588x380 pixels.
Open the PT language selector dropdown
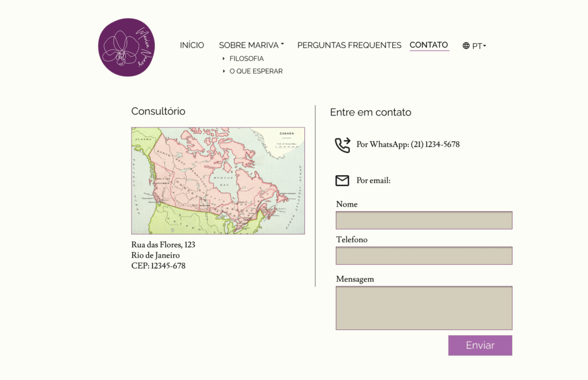click(x=479, y=46)
